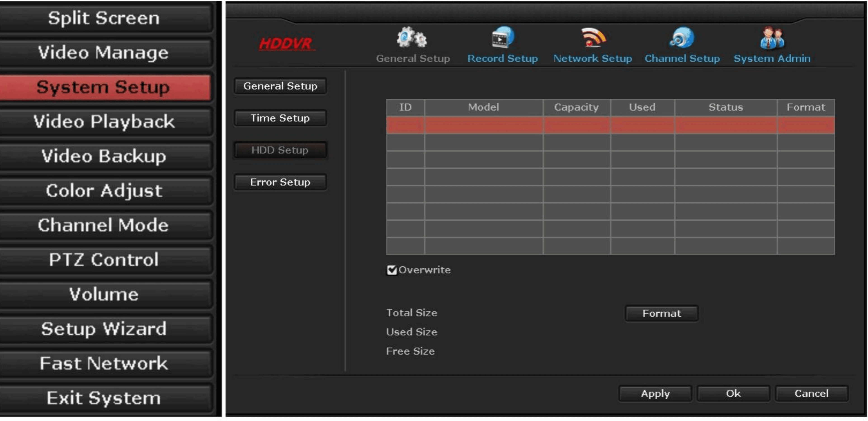Screen dimensions: 868x421
Task: Open the General Setup side button
Action: [280, 86]
